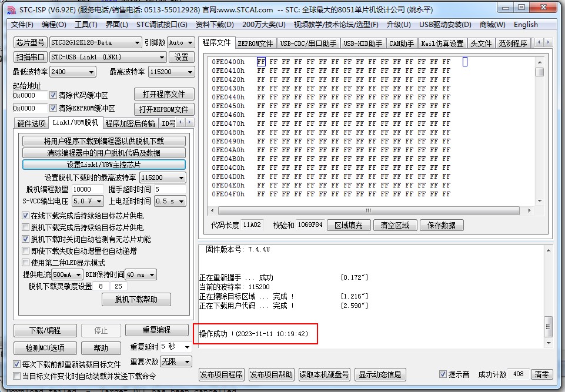This screenshot has height=392, width=565.
Task: Click 设置Link1/U8W主控芯片 button
Action: click(104, 165)
